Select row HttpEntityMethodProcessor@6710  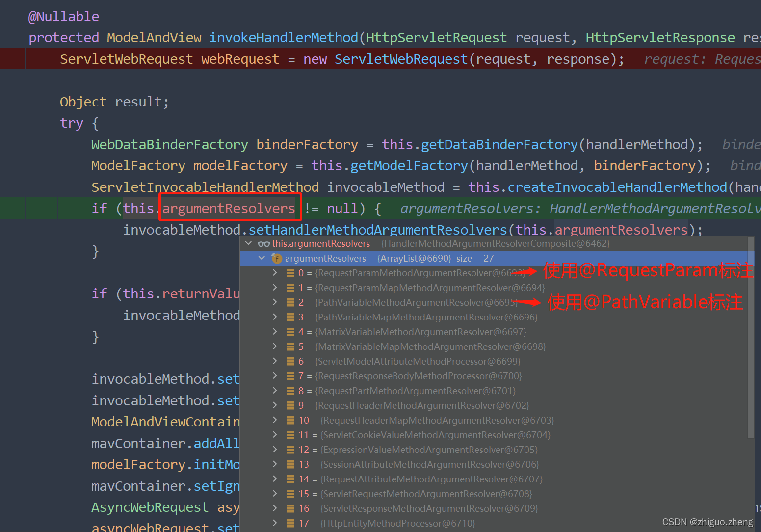pyautogui.click(x=494, y=523)
